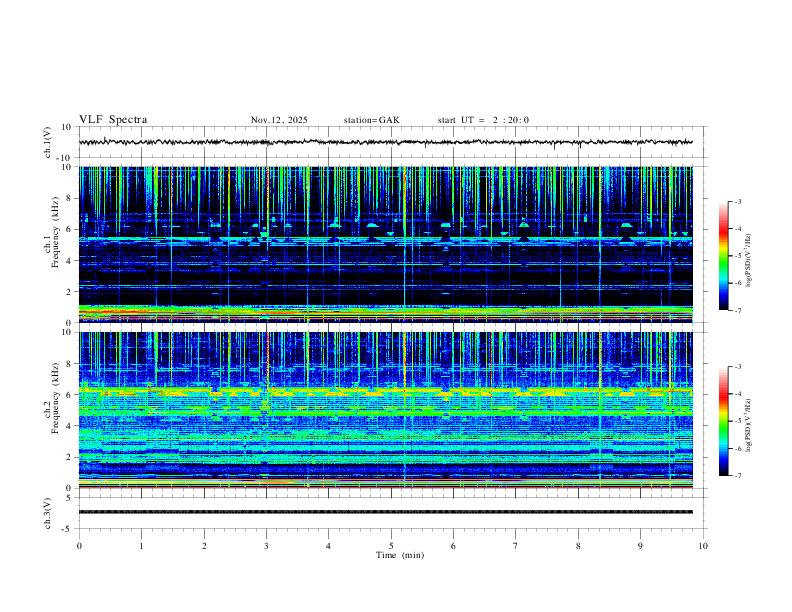This screenshot has height=612, width=792.
Task: Click the 'Time (min)' axis label
Action: 400,555
